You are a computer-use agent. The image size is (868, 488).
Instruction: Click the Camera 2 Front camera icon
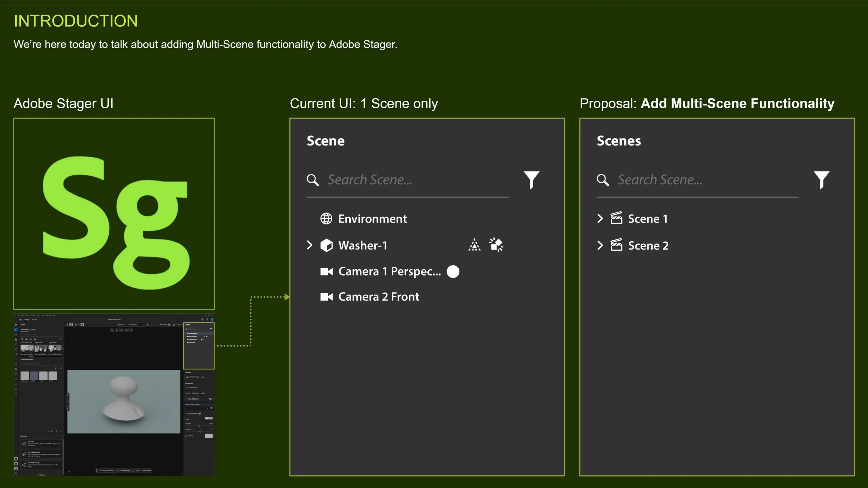pyautogui.click(x=326, y=297)
